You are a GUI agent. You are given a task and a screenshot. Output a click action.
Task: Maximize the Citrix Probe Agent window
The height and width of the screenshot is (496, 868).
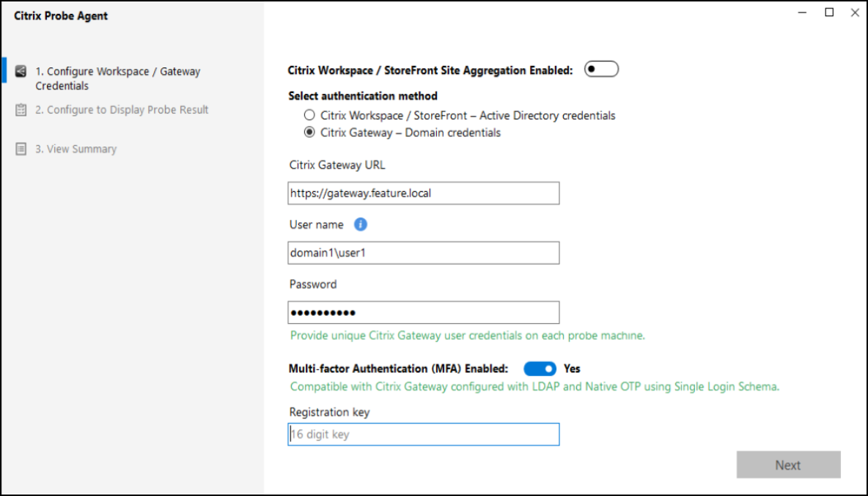click(x=829, y=12)
